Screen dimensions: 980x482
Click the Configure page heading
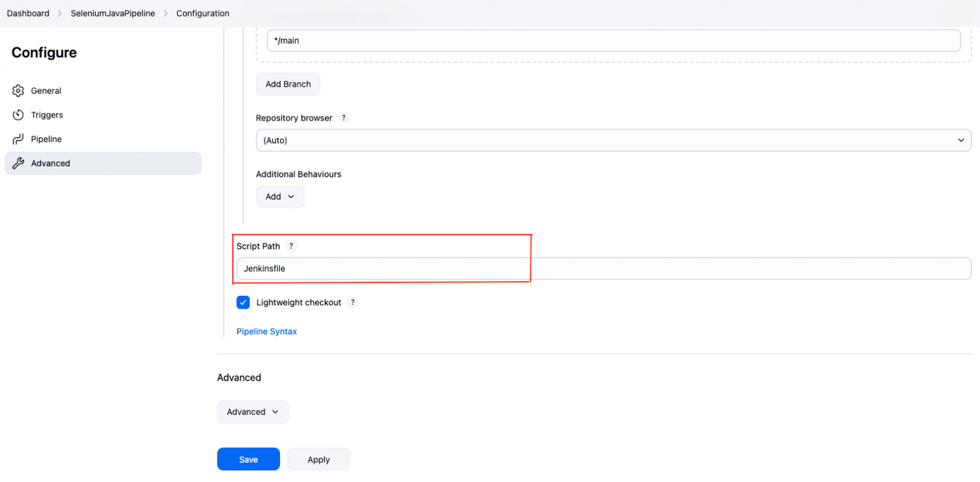pyautogui.click(x=44, y=52)
